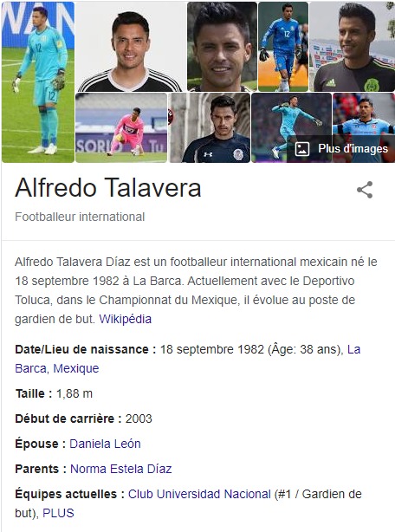Open the photo of goalkeeper in blue number 12 kit
395x532 pixels.
pyautogui.click(x=283, y=47)
